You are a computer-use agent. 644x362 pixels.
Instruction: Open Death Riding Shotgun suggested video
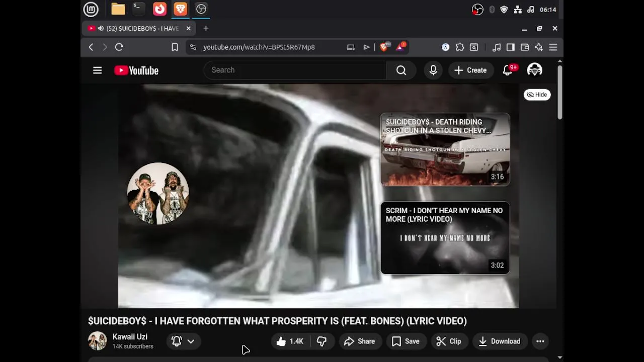(x=445, y=150)
